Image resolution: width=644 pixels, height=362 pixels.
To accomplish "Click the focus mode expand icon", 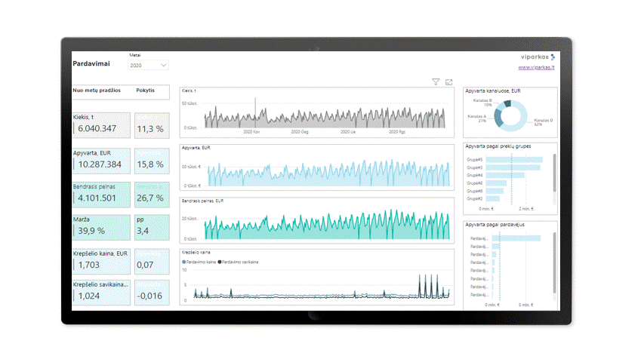I will [x=448, y=81].
